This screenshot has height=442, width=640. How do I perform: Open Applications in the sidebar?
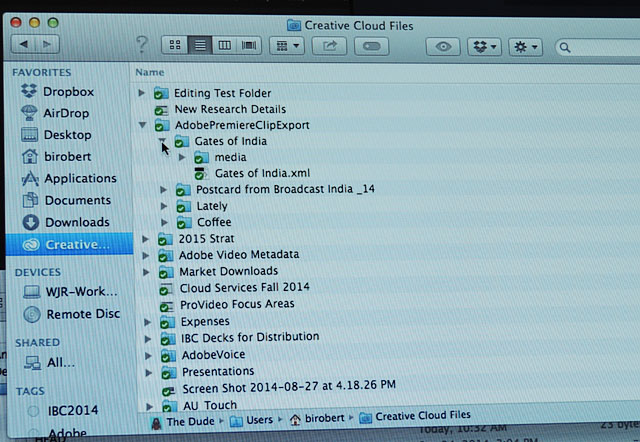point(69,178)
